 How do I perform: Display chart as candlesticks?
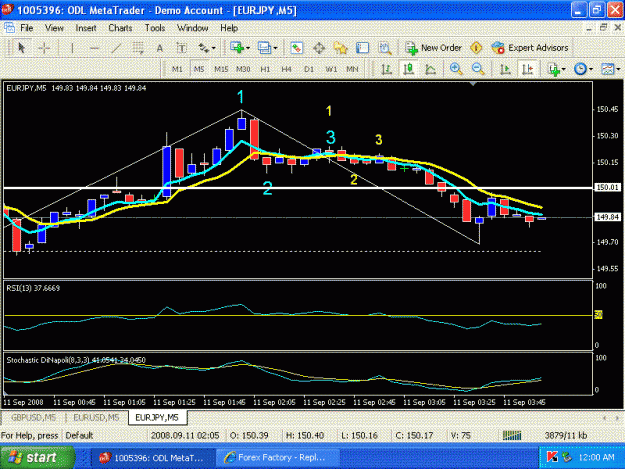coord(408,69)
